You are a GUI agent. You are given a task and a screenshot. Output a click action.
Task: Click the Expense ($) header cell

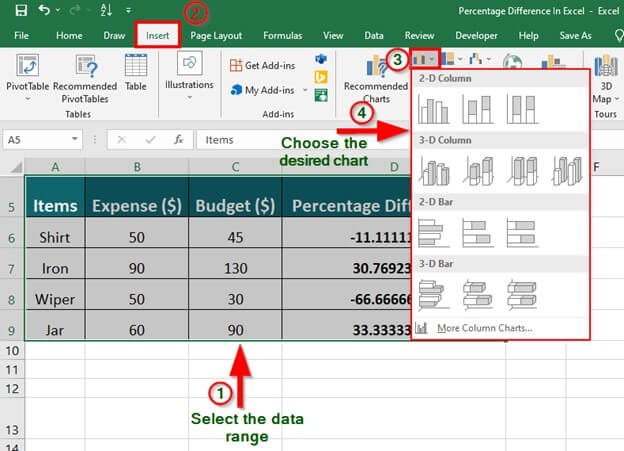coord(137,197)
